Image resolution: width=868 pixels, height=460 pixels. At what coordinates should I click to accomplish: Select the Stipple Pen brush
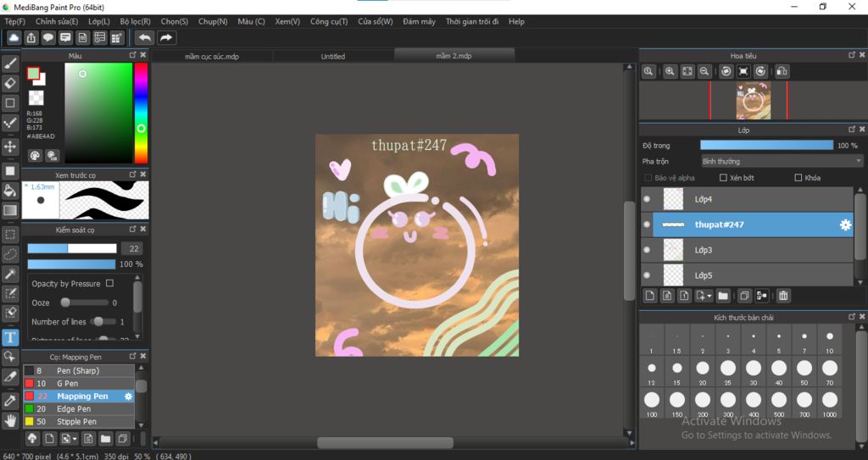[x=79, y=421]
